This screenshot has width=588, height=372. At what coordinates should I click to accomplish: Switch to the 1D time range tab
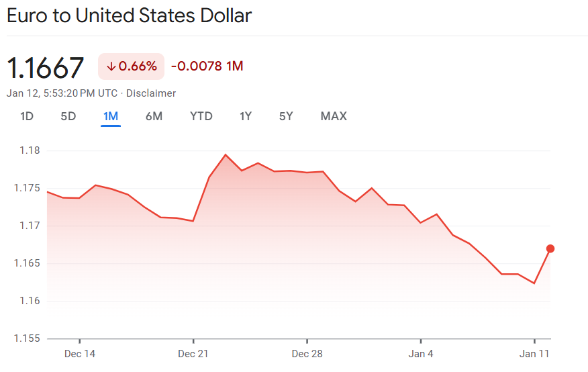tap(27, 116)
